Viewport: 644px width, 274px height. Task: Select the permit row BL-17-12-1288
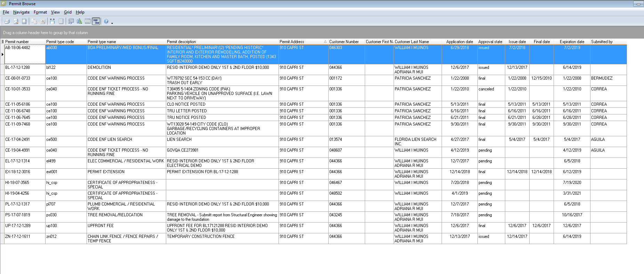point(17,67)
